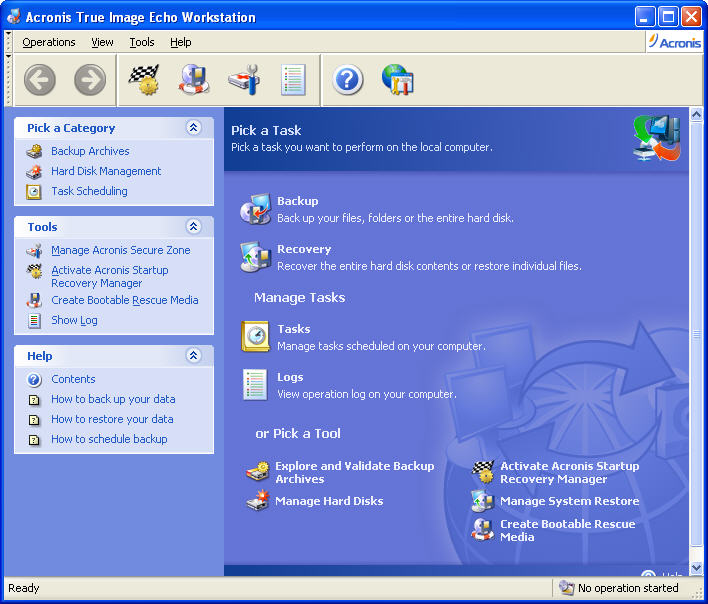Launch the Recovery task in main panel

click(x=303, y=249)
